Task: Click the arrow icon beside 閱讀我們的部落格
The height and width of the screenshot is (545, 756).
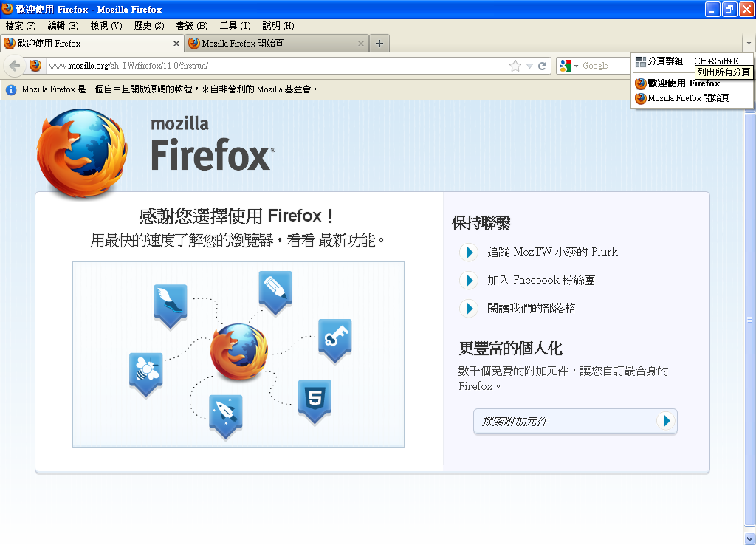Action: click(x=469, y=309)
